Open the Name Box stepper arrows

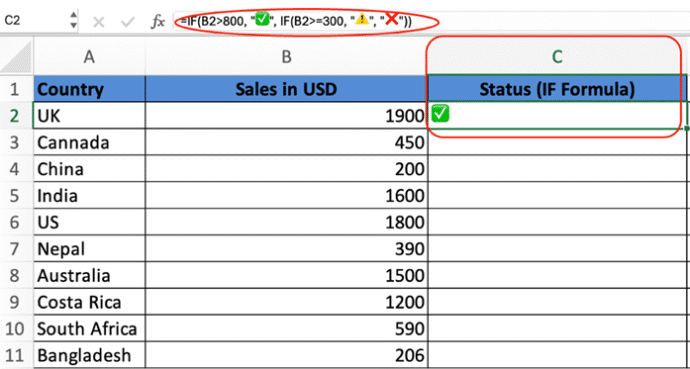pos(73,21)
